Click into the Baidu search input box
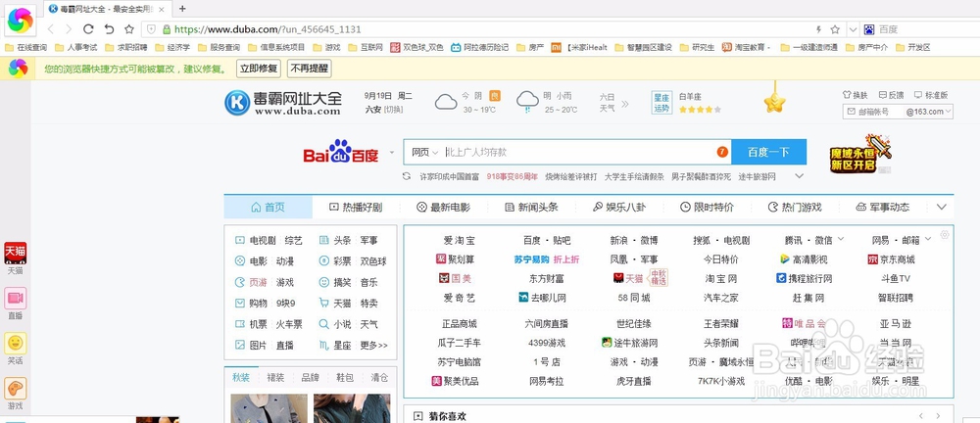The width and height of the screenshot is (980, 423). (578, 152)
